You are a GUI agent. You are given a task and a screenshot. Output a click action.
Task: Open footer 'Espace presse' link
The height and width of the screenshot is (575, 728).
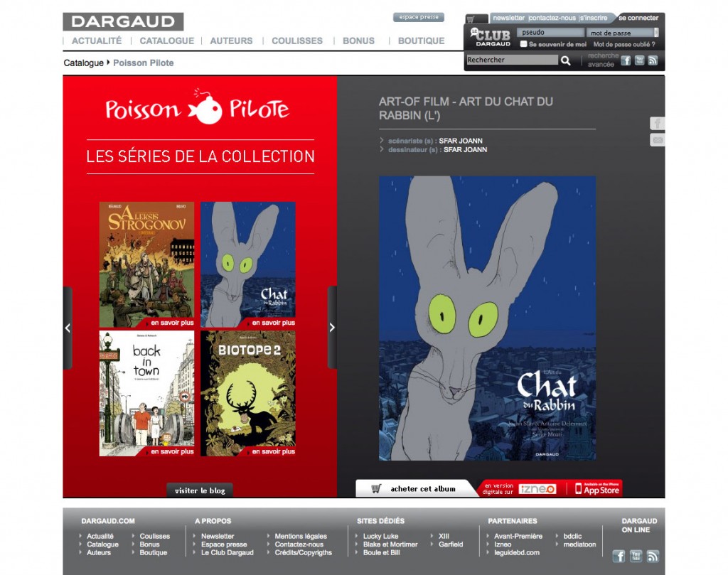[x=224, y=544]
